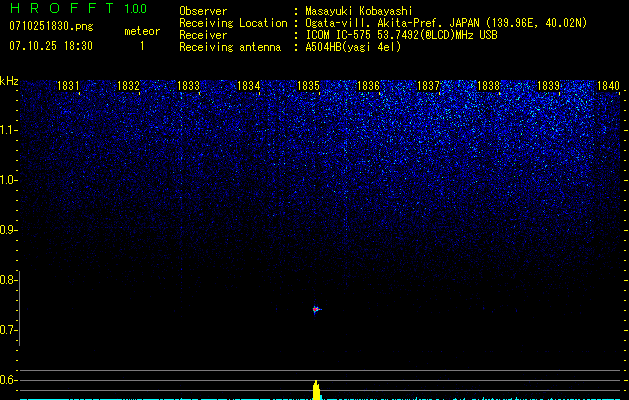
Task: Click the 1831 time marker
Action: [x=69, y=87]
